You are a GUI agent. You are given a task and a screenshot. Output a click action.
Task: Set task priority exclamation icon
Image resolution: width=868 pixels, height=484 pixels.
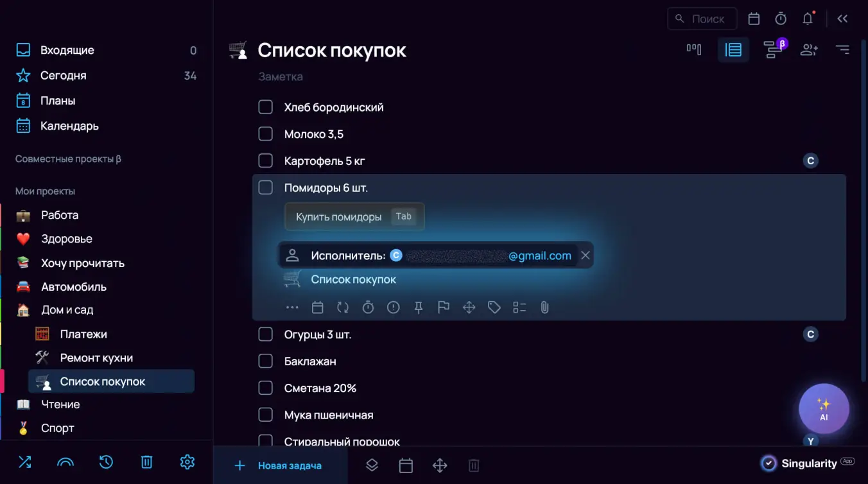coord(394,307)
